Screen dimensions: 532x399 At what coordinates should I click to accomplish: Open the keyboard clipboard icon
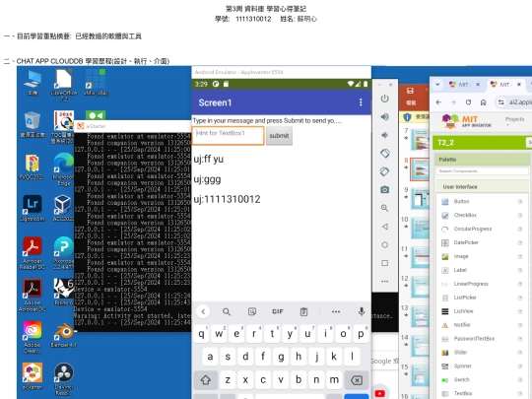pos(303,311)
